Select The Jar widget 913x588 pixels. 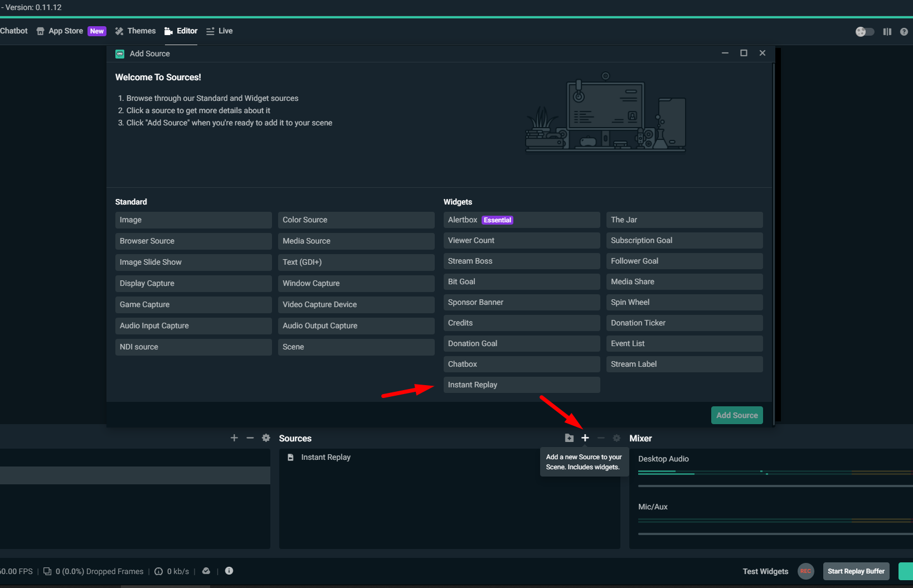pos(684,220)
